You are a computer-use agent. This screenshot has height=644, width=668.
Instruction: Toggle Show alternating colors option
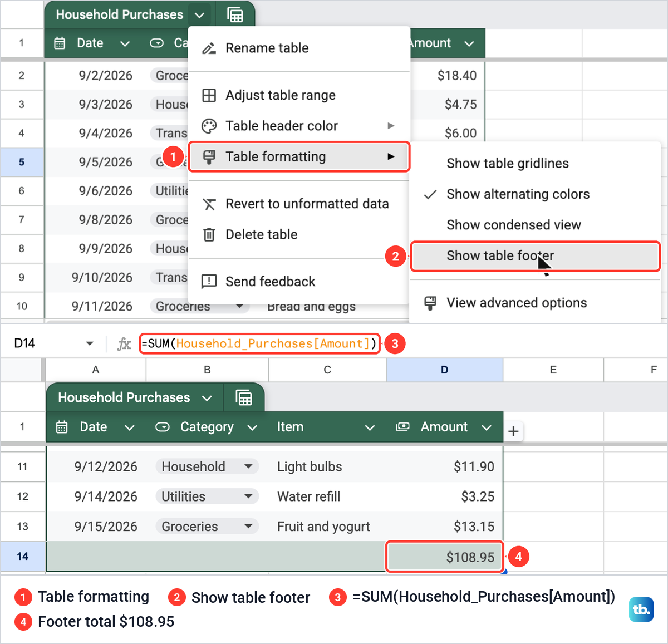tap(534, 194)
